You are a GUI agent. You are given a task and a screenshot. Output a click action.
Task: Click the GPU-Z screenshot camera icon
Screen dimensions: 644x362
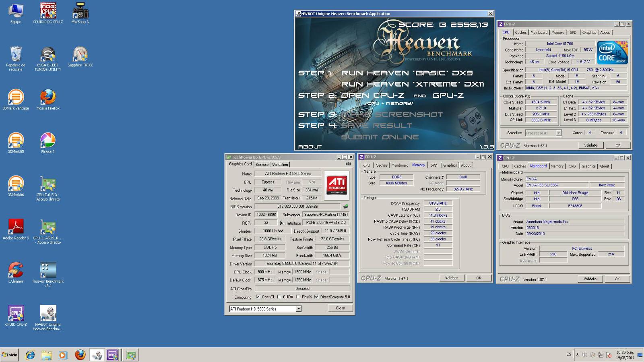pos(348,164)
